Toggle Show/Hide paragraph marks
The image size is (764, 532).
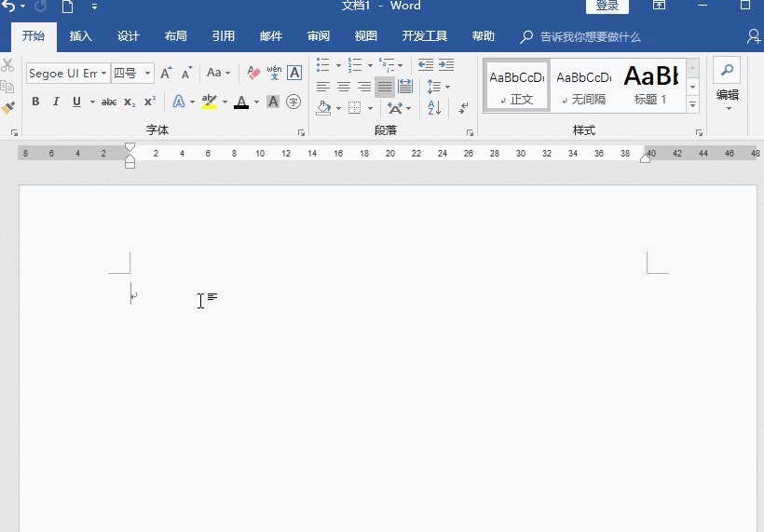463,108
